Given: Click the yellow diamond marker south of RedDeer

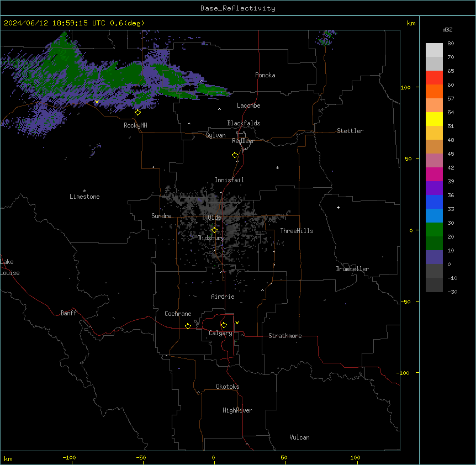Looking at the screenshot, I should point(235,155).
